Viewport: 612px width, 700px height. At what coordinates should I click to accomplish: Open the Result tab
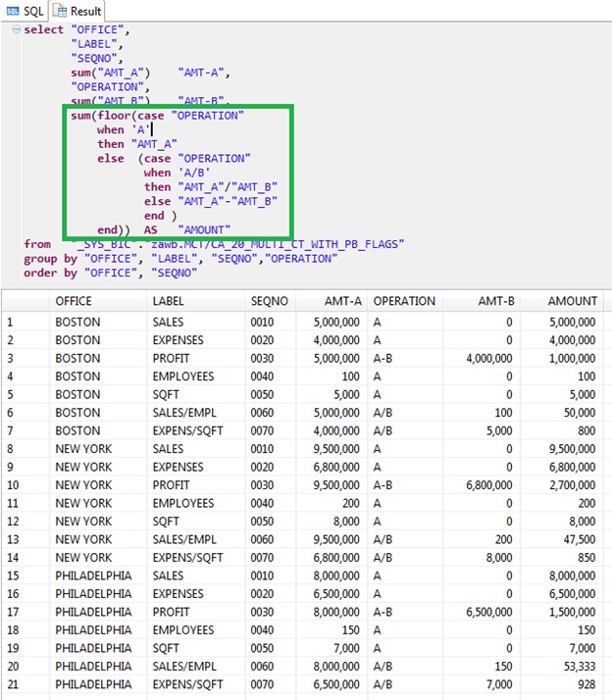(77, 11)
